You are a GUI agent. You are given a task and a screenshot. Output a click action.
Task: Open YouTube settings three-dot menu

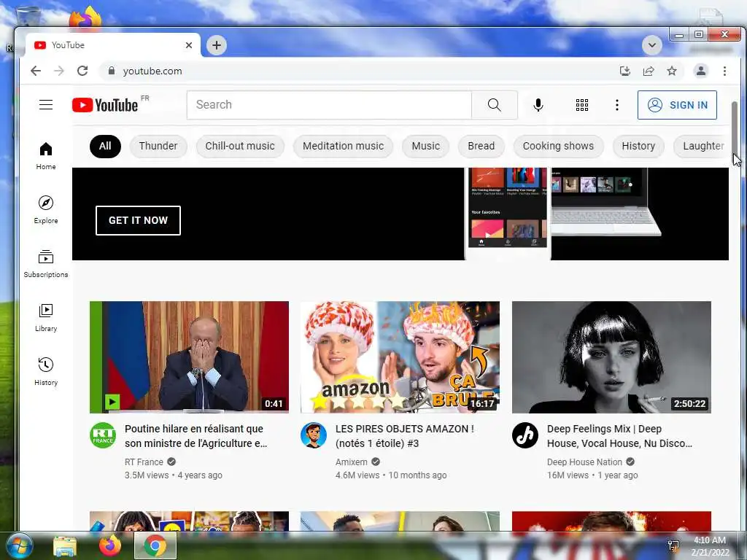tap(617, 105)
